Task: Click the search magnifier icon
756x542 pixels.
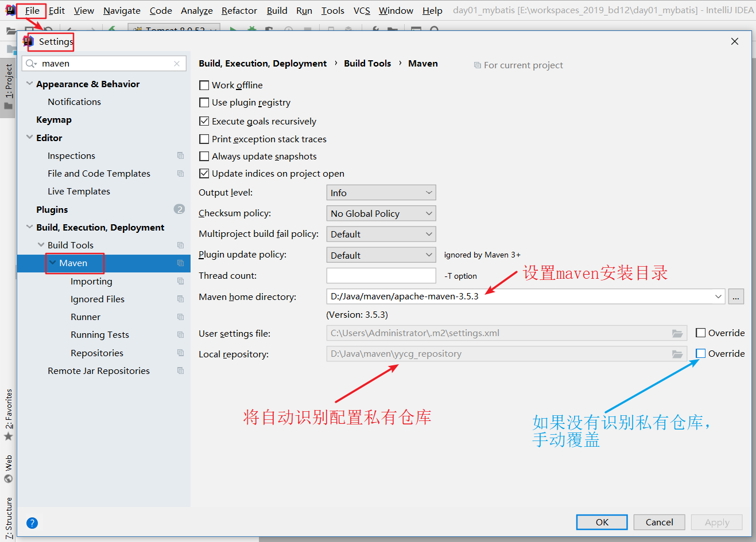Action: click(31, 64)
